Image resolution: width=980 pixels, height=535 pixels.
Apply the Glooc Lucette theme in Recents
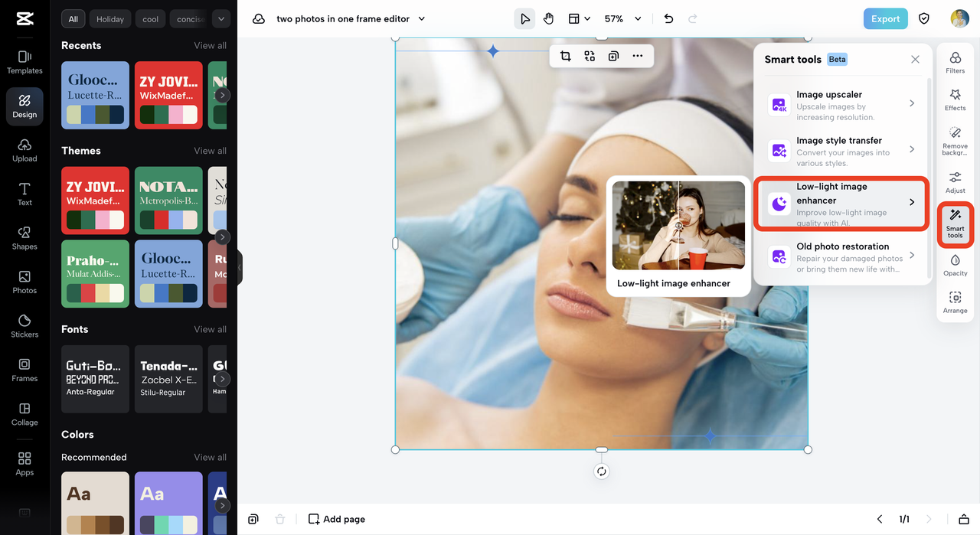[95, 95]
